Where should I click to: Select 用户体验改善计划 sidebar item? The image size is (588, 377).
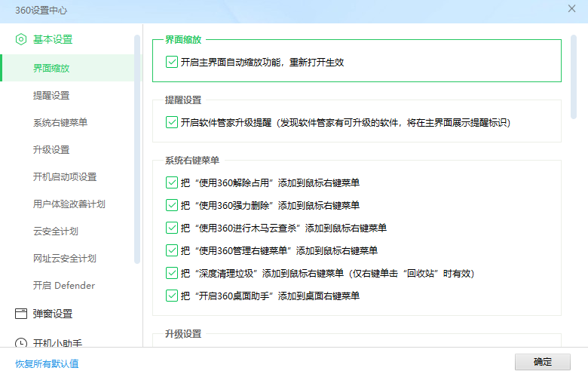(x=68, y=204)
